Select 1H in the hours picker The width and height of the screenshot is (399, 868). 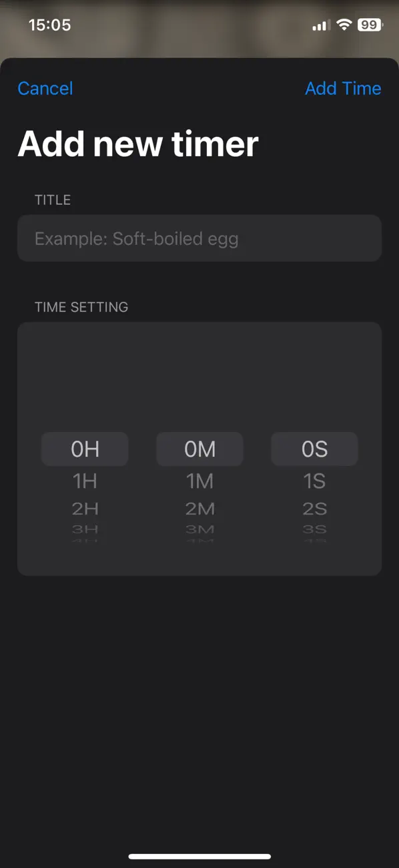(x=85, y=481)
